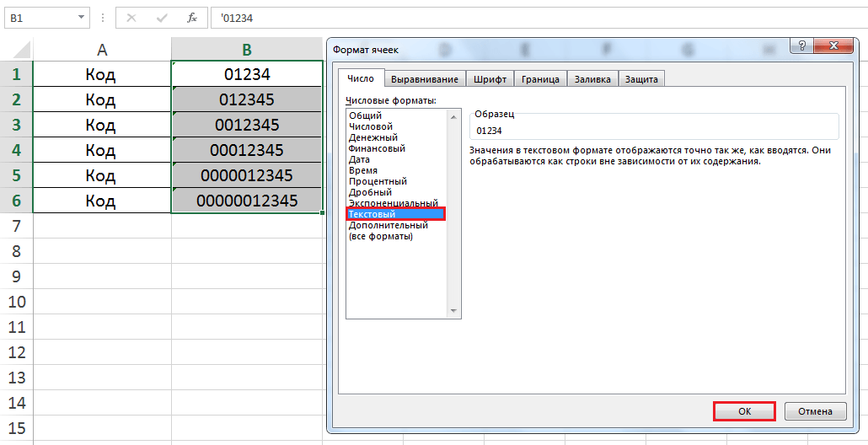Select the Заливка tab
This screenshot has height=445, width=868.
[592, 78]
